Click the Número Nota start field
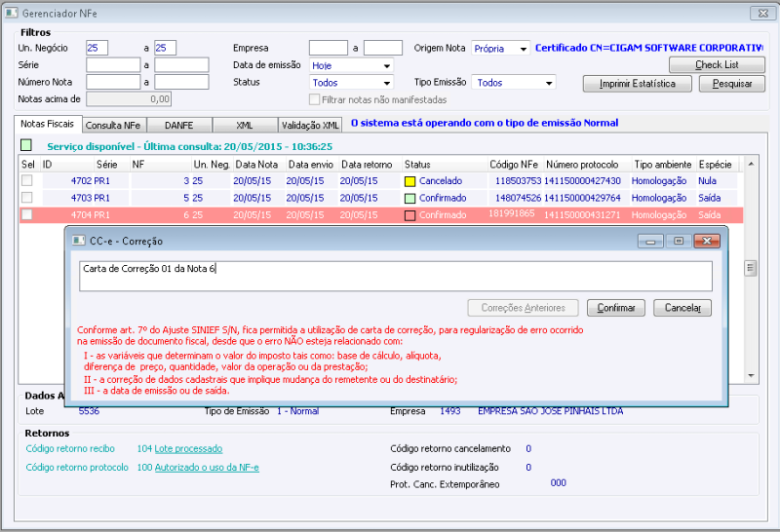Screen dimensions: 780x532 coord(113,82)
